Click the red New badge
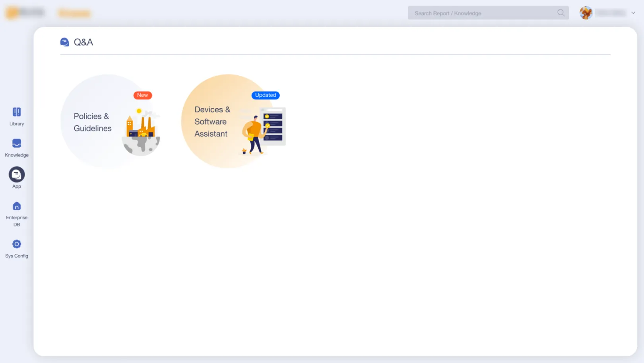The image size is (644, 363). click(143, 95)
